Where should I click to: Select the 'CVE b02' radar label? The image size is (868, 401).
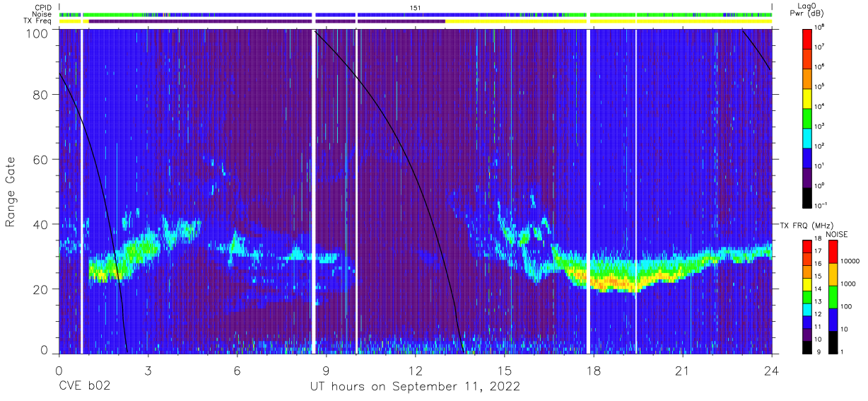pyautogui.click(x=84, y=386)
